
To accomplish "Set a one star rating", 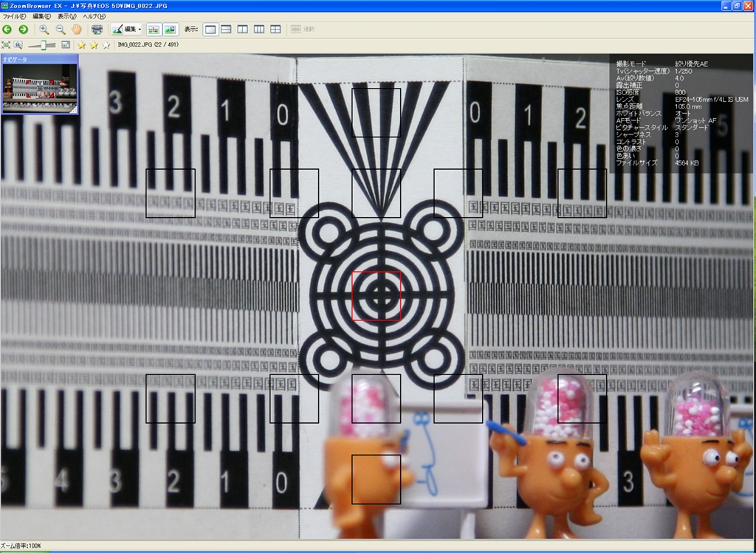I will click(x=82, y=45).
